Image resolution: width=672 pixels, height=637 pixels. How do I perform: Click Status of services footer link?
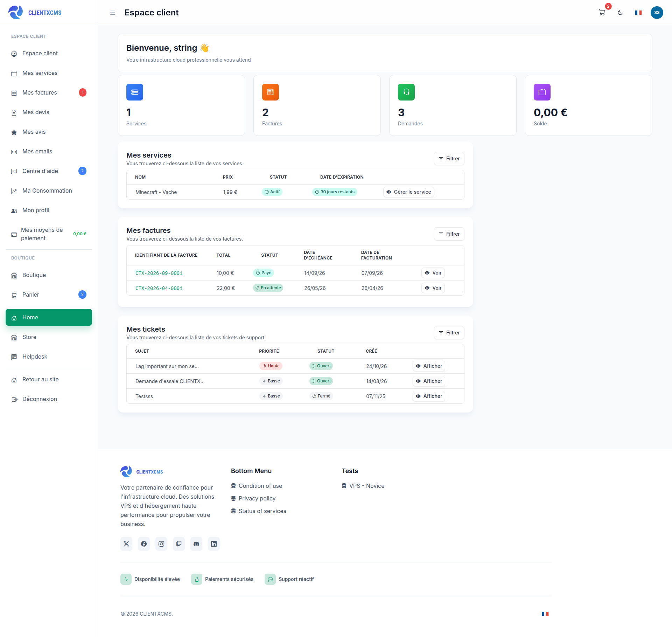[x=259, y=511]
